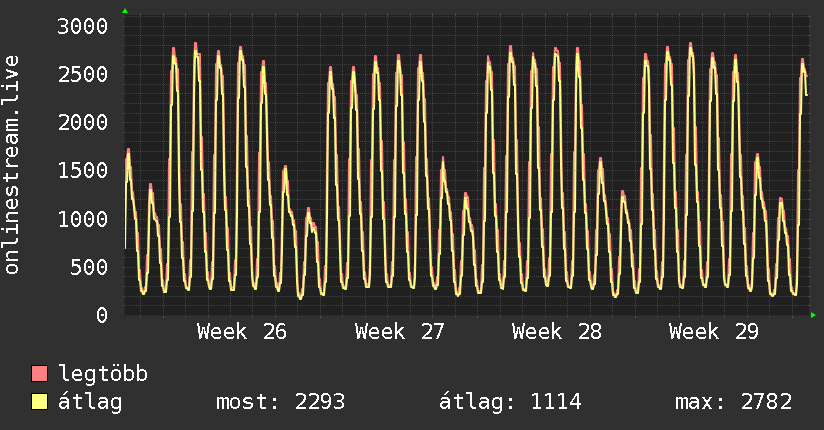
Task: Select the Week 27 axis label
Action: pos(399,332)
